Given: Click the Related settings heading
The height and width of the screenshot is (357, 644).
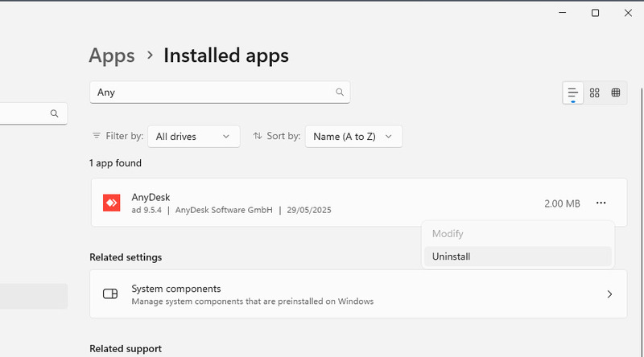Looking at the screenshot, I should click(x=126, y=257).
